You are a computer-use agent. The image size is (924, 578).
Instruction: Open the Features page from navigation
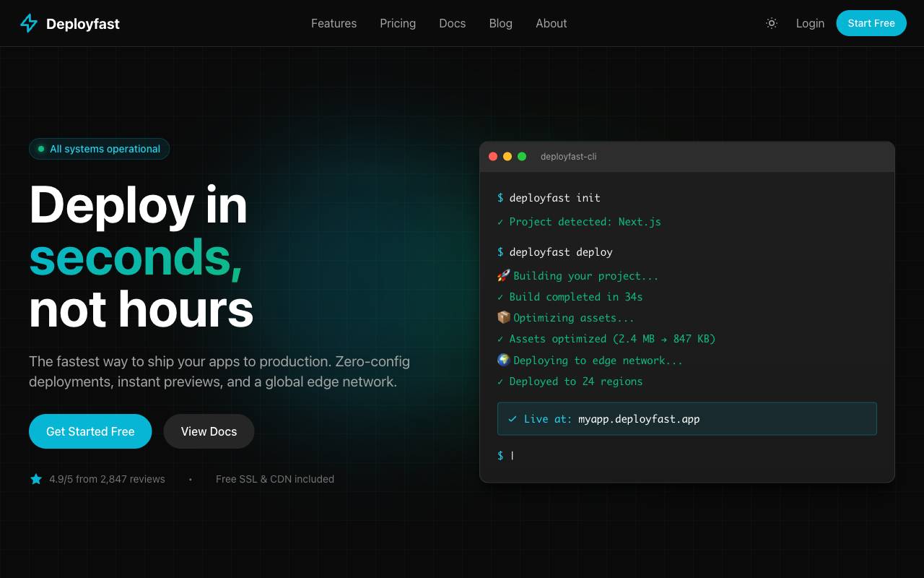[x=334, y=23]
